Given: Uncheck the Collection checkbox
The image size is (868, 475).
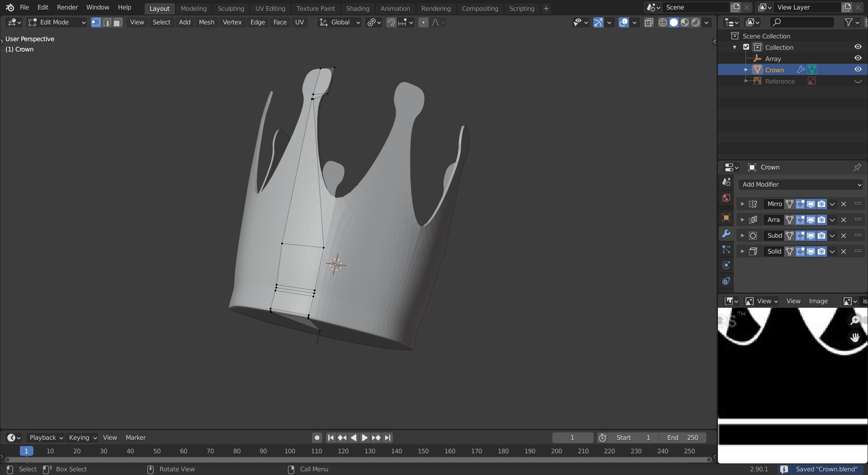Looking at the screenshot, I should pyautogui.click(x=746, y=47).
